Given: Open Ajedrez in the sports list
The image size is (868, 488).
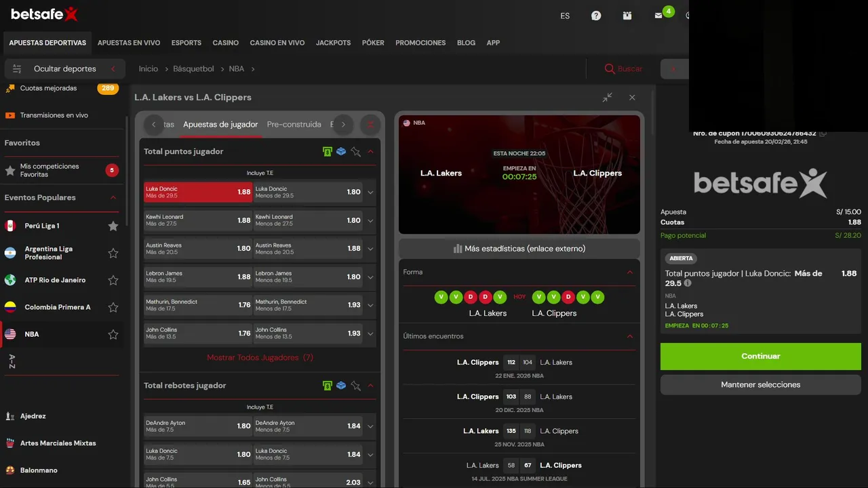Looking at the screenshot, I should tap(33, 416).
